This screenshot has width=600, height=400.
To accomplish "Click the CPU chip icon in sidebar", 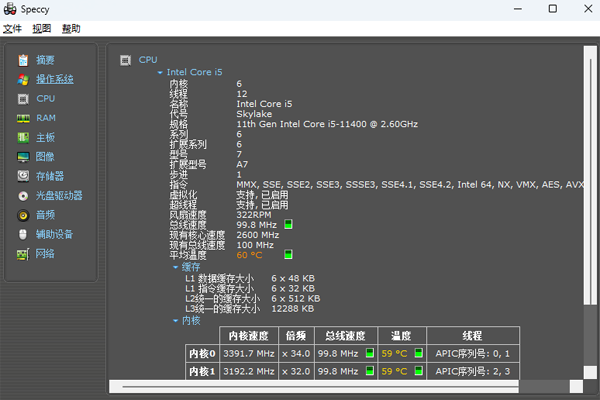I will click(23, 99).
